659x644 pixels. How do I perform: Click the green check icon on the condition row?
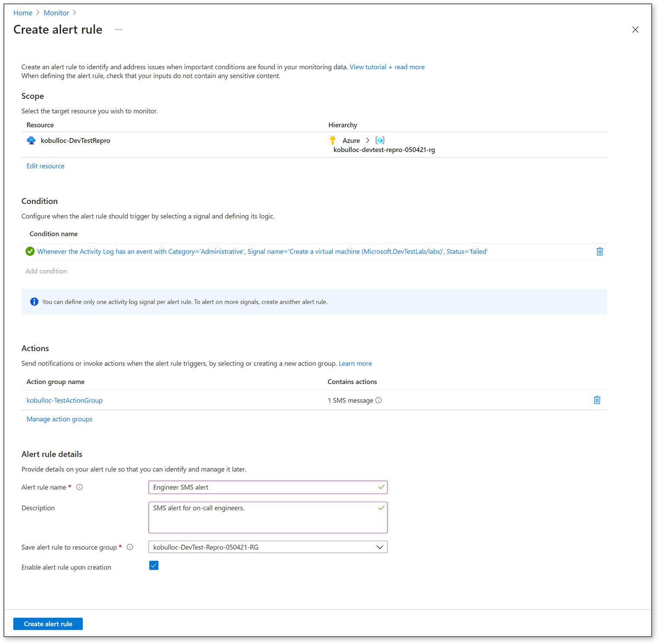[x=30, y=251]
